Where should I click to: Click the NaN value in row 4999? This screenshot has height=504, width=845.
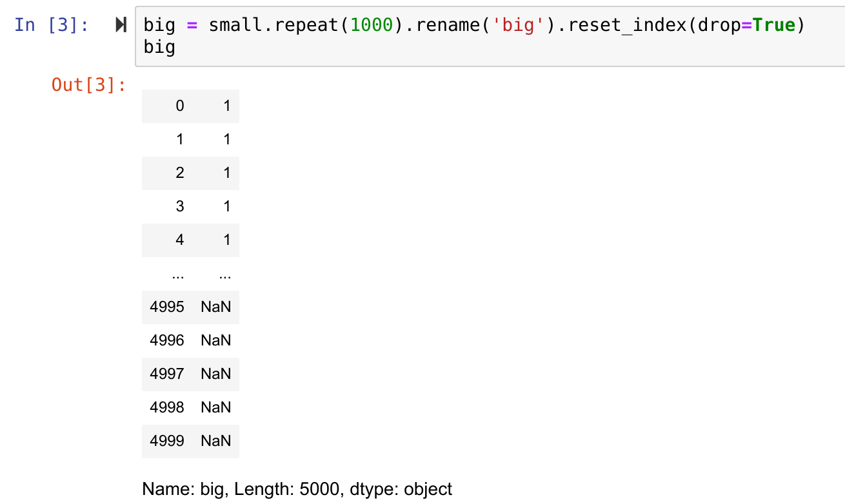(215, 441)
